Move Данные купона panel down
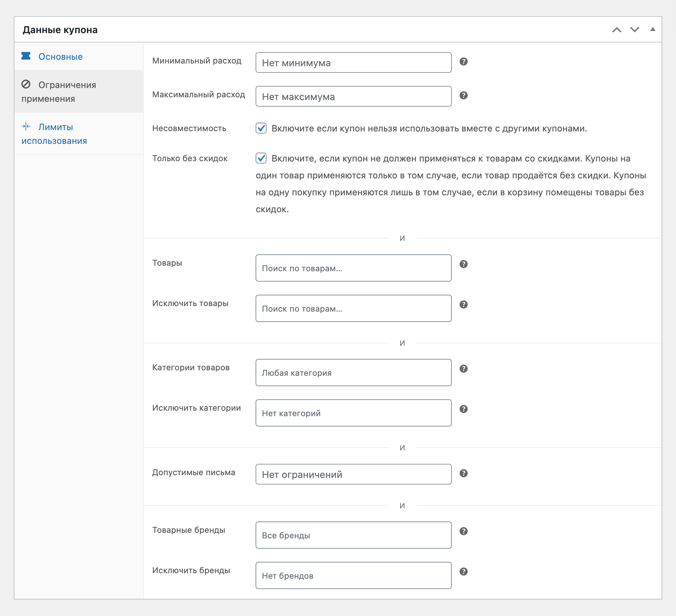This screenshot has height=616, width=676. tap(635, 30)
